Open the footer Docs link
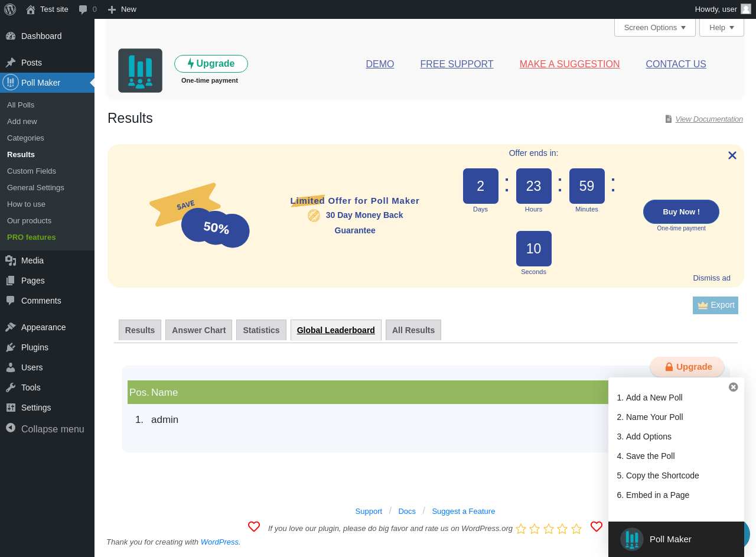 click(x=407, y=512)
